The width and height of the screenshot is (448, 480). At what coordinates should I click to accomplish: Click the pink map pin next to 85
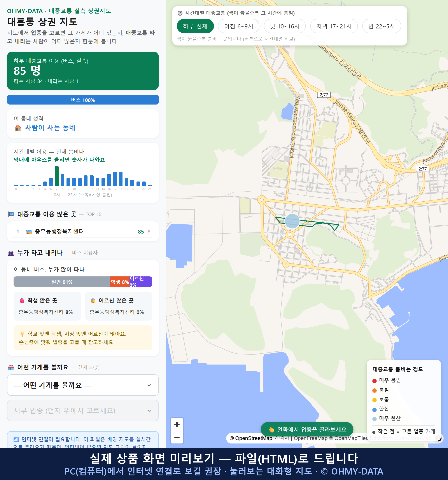[149, 232]
